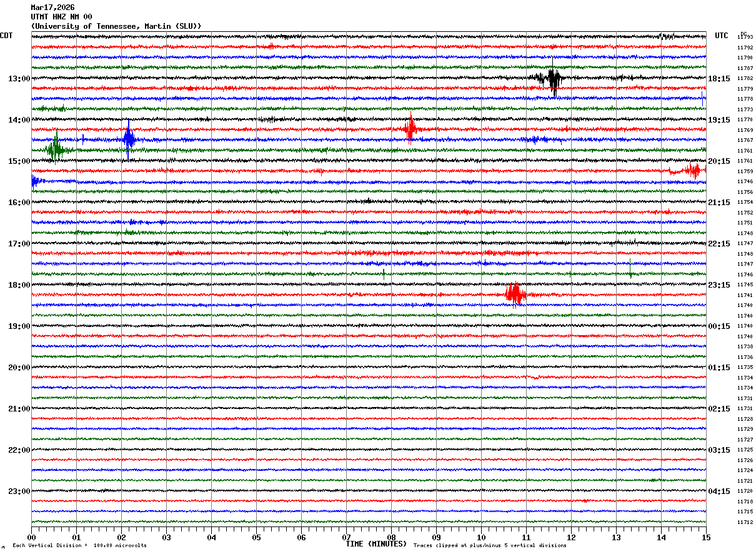Click minute tick label '13' on time axis
The height and width of the screenshot is (554, 756).
(x=616, y=537)
